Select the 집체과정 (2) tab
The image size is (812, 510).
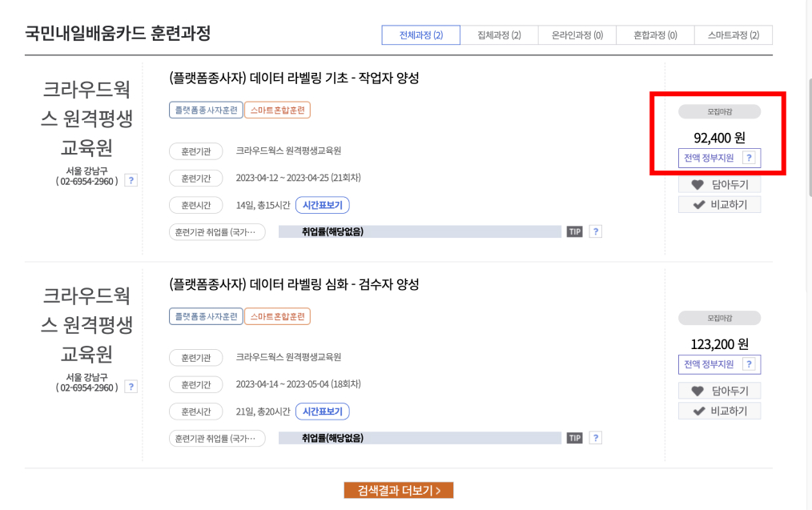(x=500, y=34)
